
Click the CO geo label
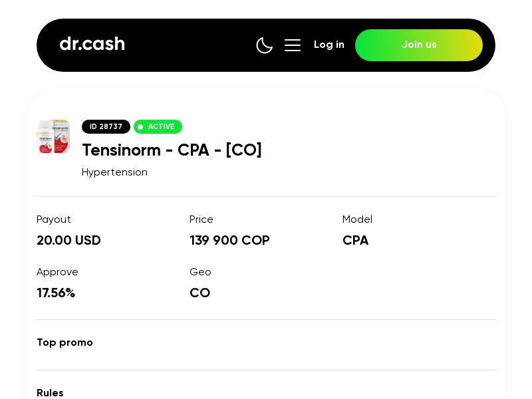(199, 293)
